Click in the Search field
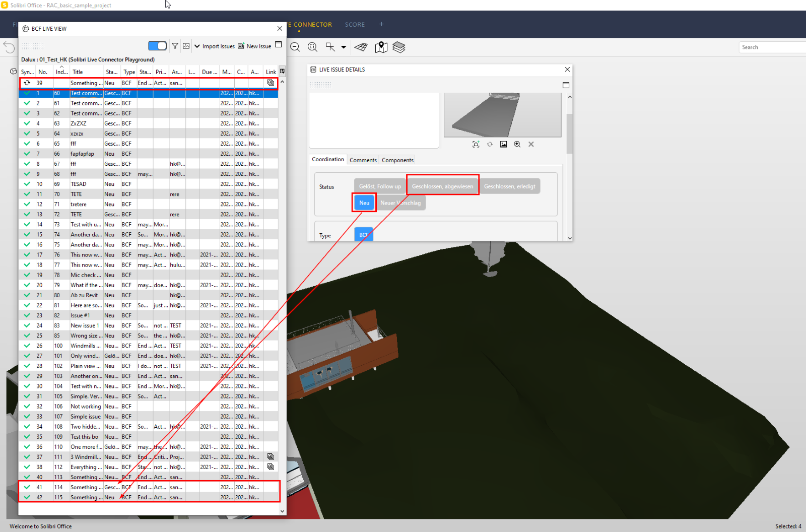The image size is (806, 532). [773, 47]
